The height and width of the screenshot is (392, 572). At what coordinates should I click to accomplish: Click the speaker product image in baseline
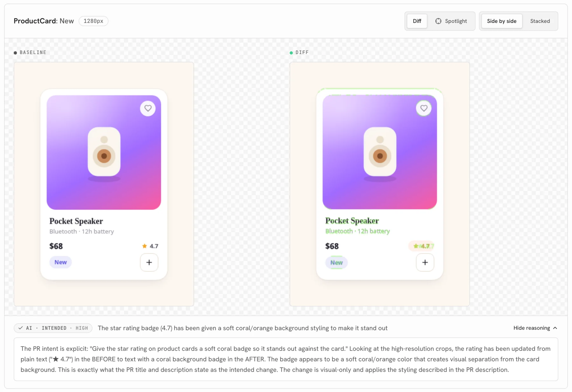pos(104,152)
